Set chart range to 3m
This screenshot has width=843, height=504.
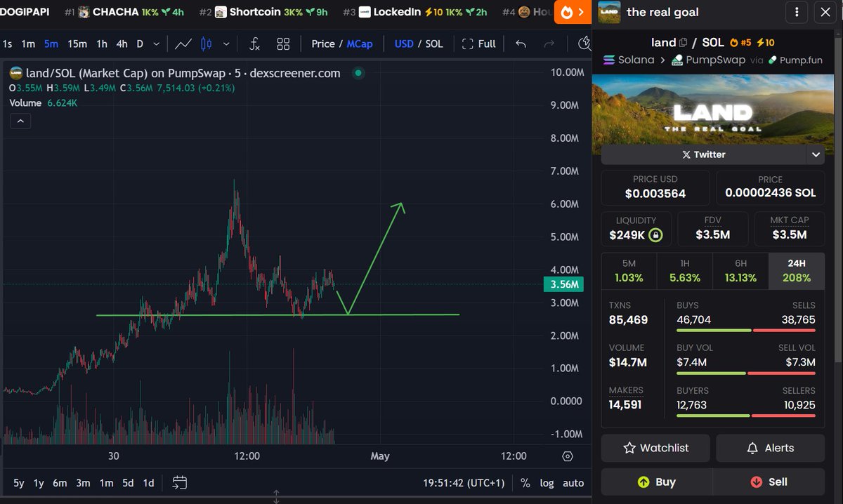pos(83,483)
